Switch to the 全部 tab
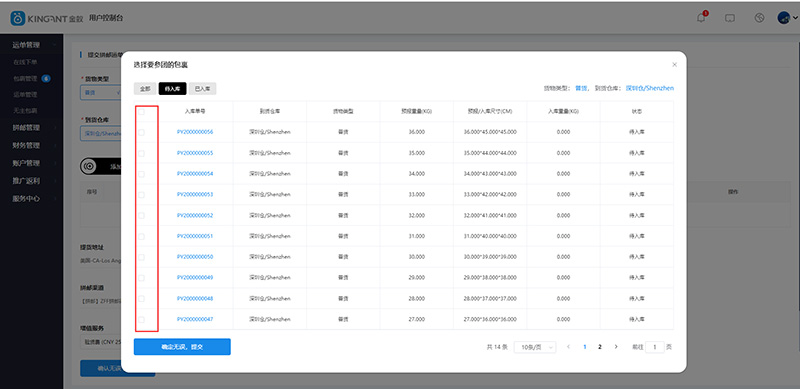Viewport: 800px width, 389px height. (x=145, y=89)
